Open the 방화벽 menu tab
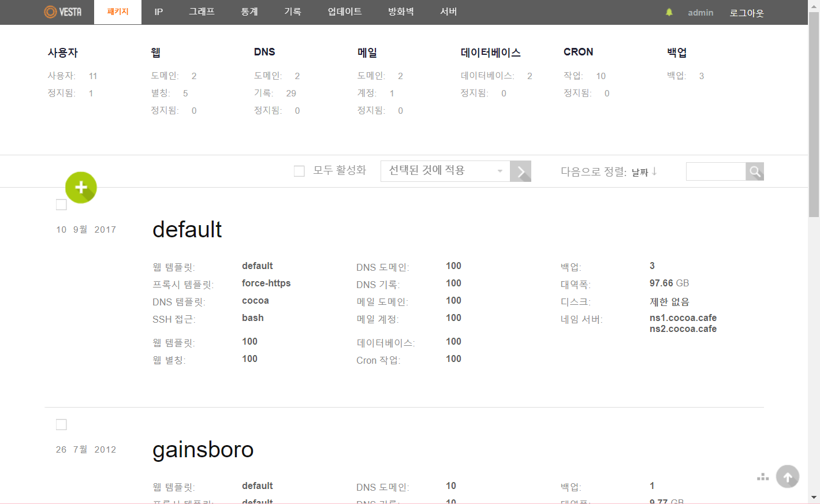Screen dimensions: 820x504 [x=401, y=12]
